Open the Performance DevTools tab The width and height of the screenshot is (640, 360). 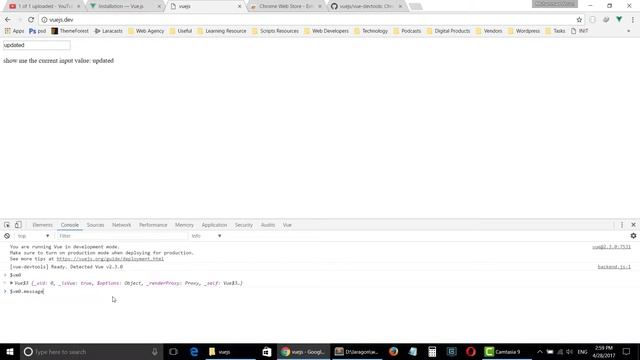point(153,225)
